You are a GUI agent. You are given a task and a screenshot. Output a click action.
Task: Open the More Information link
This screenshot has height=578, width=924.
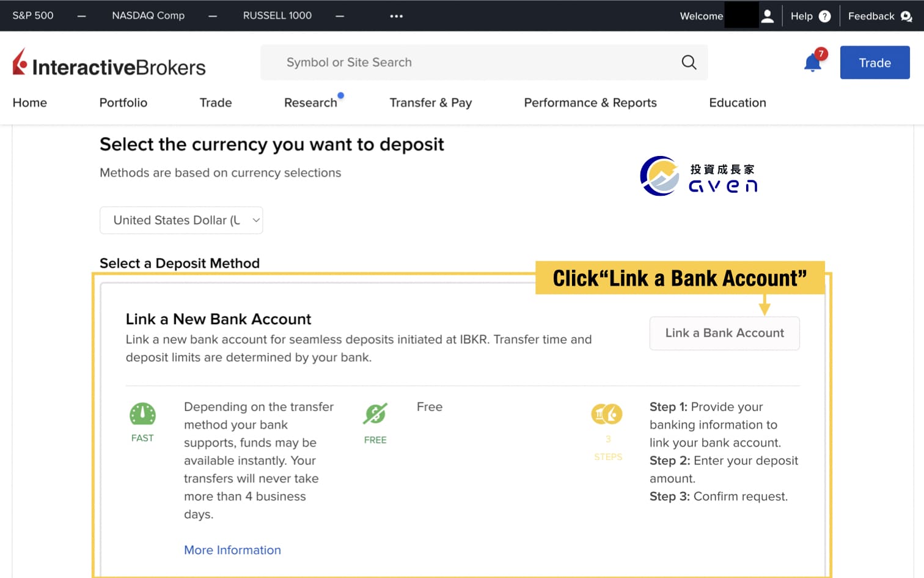pyautogui.click(x=233, y=550)
